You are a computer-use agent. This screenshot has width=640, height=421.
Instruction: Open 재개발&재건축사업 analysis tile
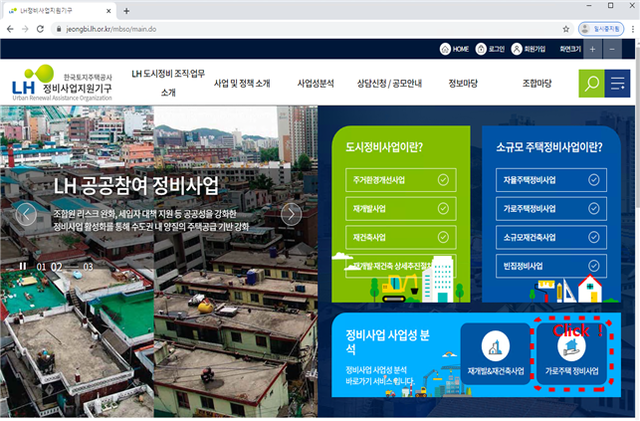point(496,353)
